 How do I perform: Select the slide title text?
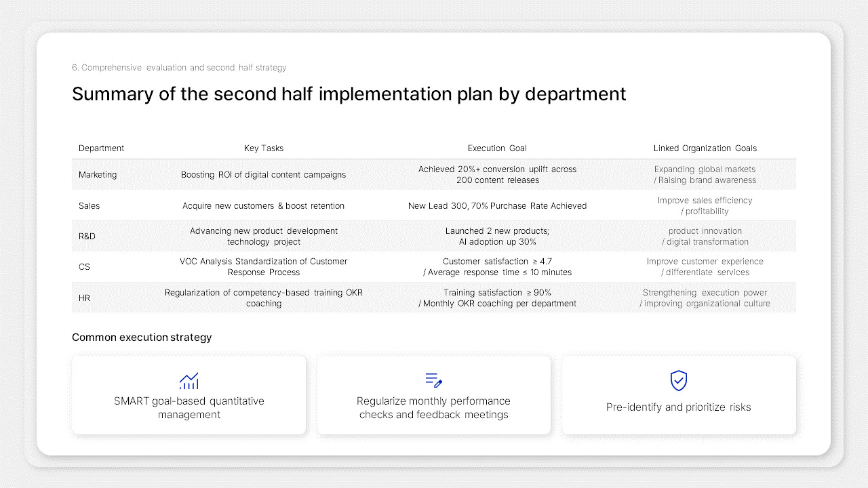pos(349,94)
